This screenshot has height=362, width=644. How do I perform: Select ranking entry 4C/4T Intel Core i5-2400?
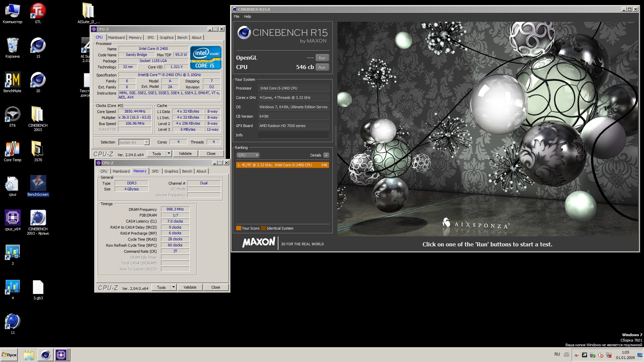tap(282, 165)
